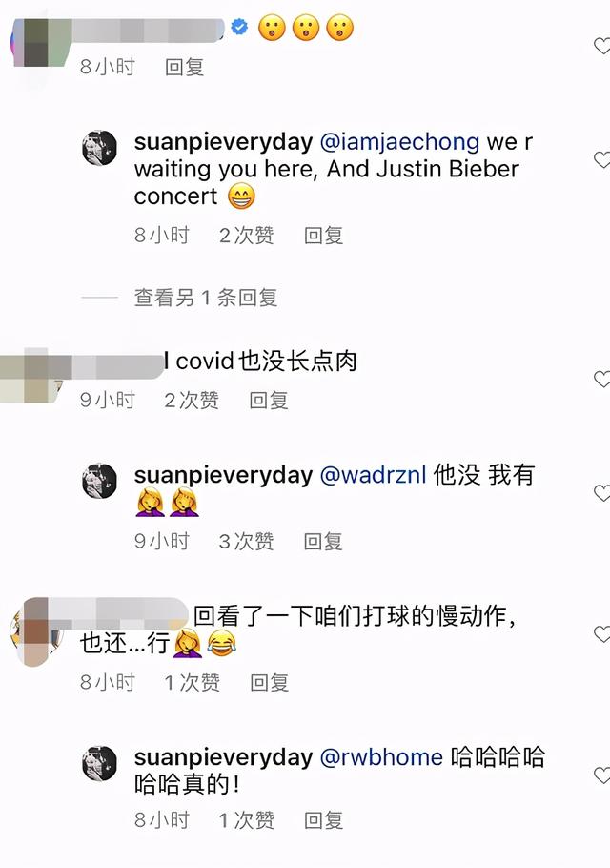Image resolution: width=610 pixels, height=868 pixels.
Task: Reply to the covid 也没长点肉 comment
Action: 269,401
